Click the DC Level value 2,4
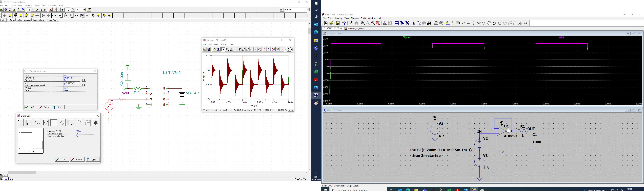 (x=72, y=80)
